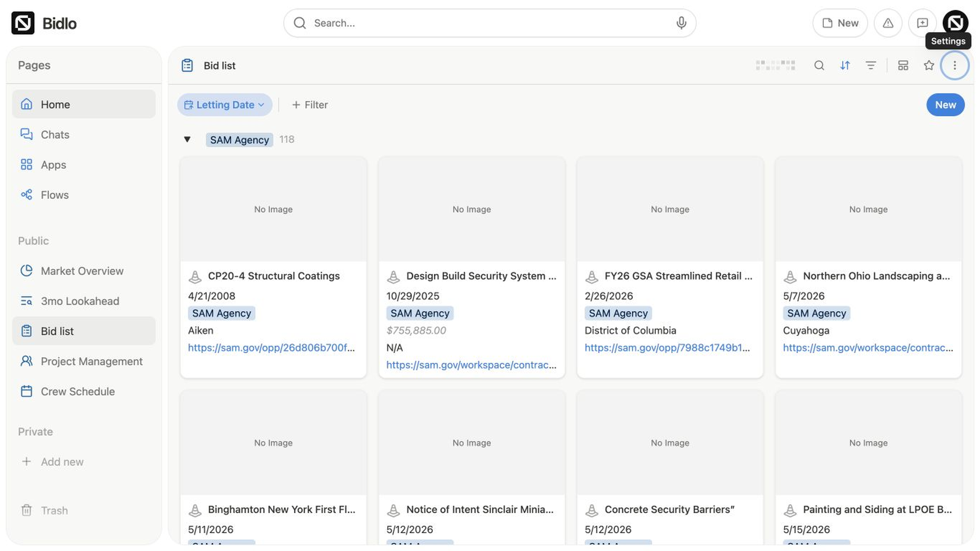980x551 pixels.
Task: Click the Bid list page clipboard icon
Action: click(x=187, y=65)
